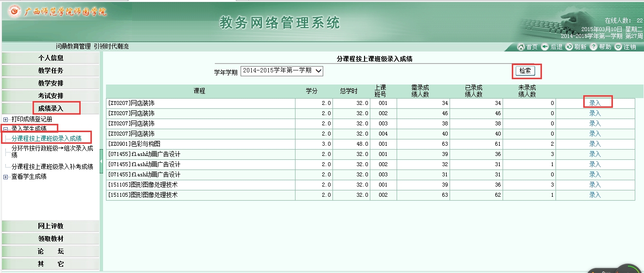The image size is (644, 273).
Task: Click the 刷新 refresh icon
Action: click(x=569, y=47)
